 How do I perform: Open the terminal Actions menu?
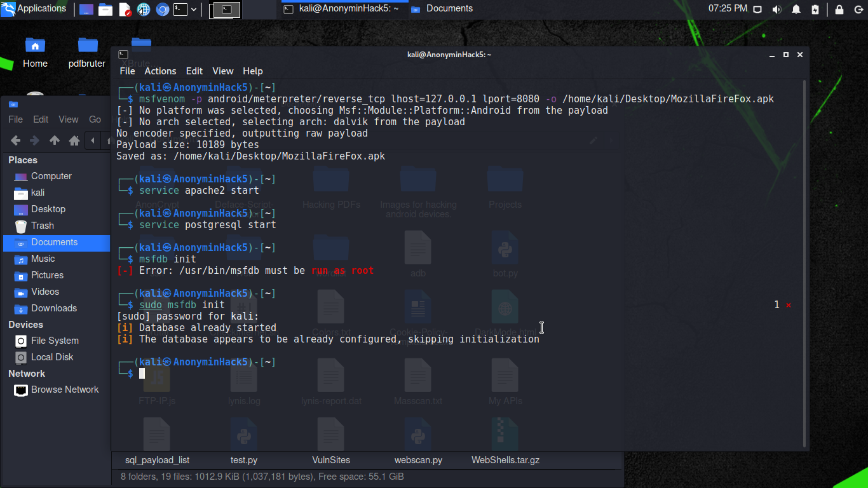[x=160, y=71]
